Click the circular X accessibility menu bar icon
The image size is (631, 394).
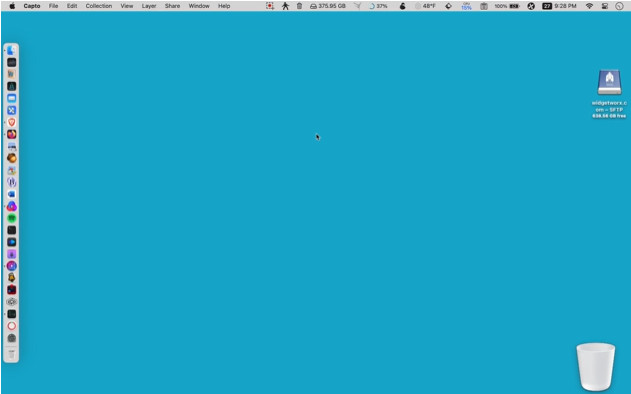click(x=531, y=6)
